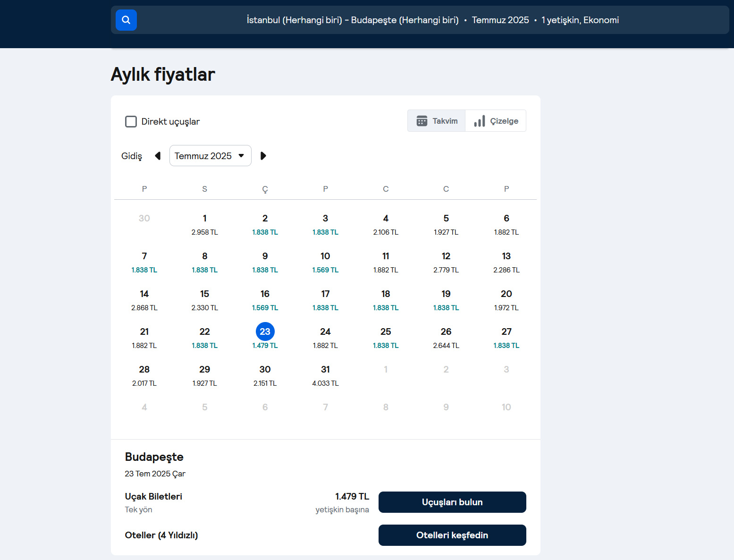Pick July 31 priced at 4.033 TL
This screenshot has width=734, height=560.
(325, 375)
